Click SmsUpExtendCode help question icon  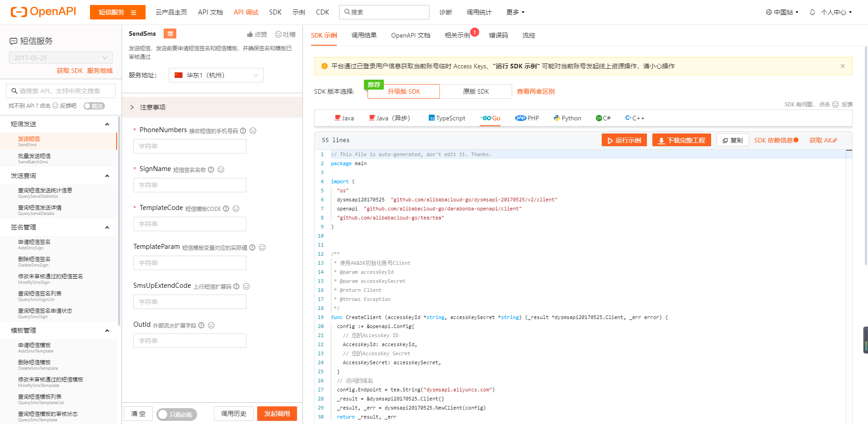click(x=236, y=286)
